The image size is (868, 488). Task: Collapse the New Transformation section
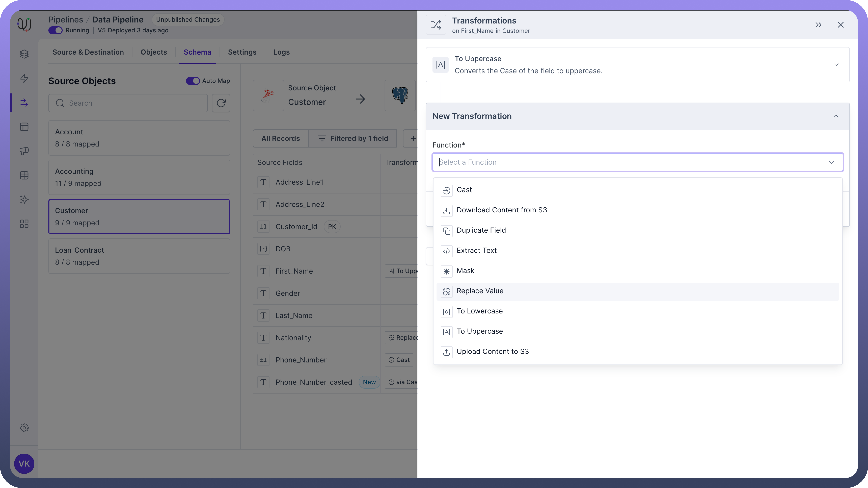[x=836, y=116]
